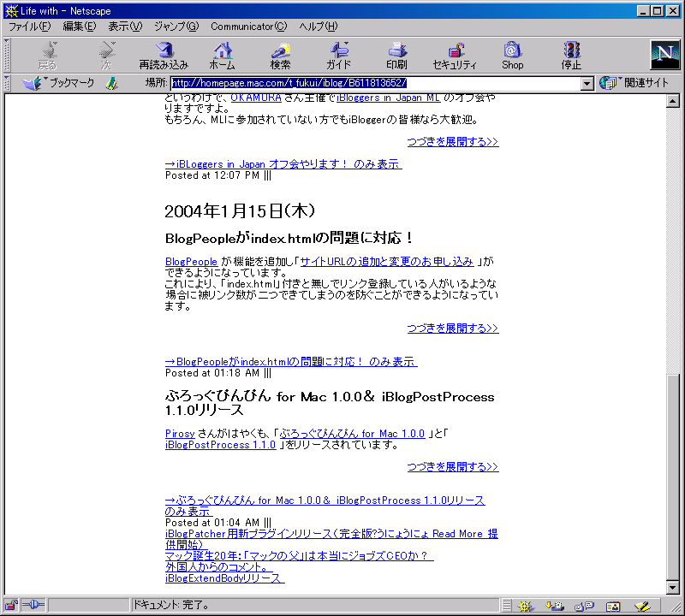Screen dimensions: 685x616
Task: Open サイトURLの追加と変更のお申し込み link
Action: click(387, 262)
